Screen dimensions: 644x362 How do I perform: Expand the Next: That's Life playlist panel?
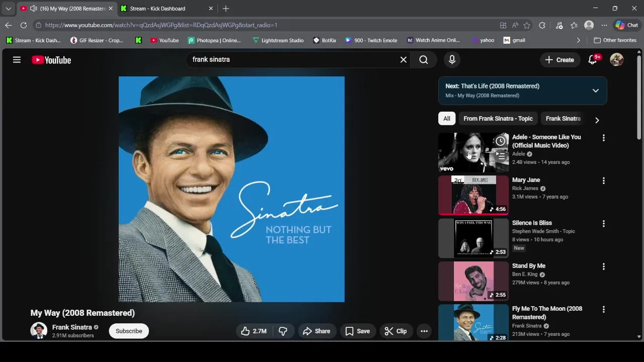point(595,90)
